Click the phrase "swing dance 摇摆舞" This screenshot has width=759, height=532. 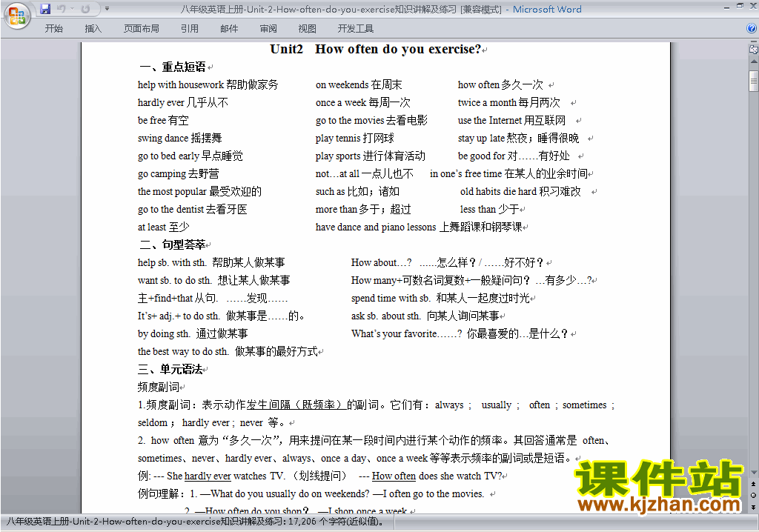pos(179,138)
